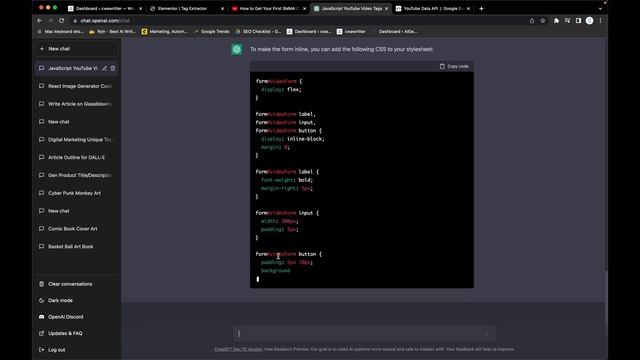Open the JavaScript YouTube Vi... conversation
Viewport: 640px width, 360px height.
(73, 68)
